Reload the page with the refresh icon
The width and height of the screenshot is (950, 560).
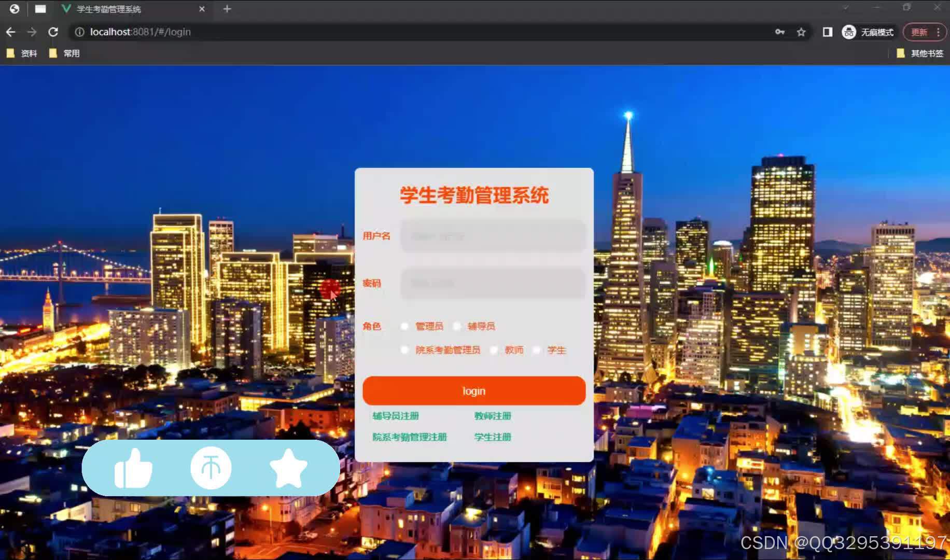pos(53,32)
